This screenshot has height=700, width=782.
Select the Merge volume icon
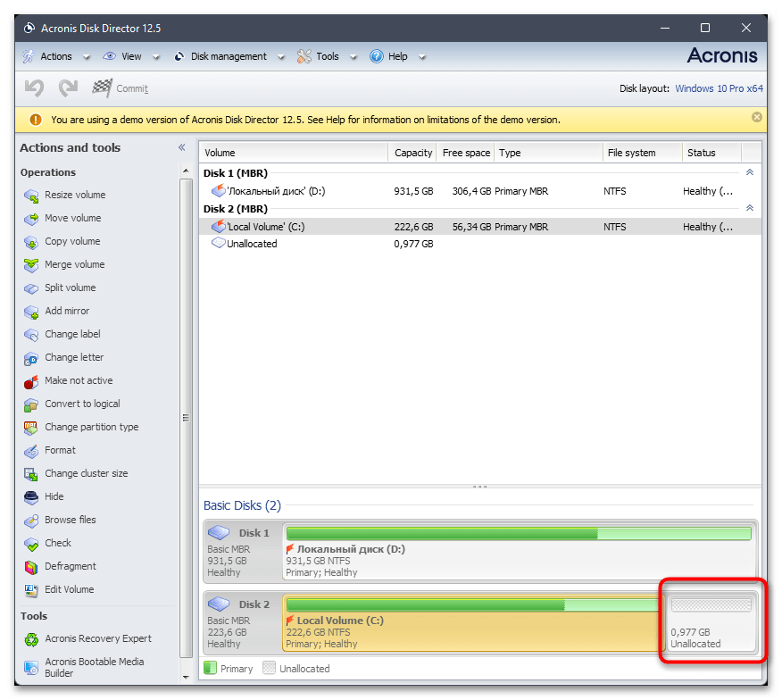(x=30, y=264)
